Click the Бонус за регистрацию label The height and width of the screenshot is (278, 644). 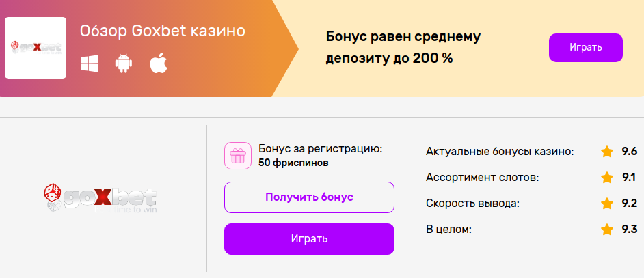[x=321, y=149]
